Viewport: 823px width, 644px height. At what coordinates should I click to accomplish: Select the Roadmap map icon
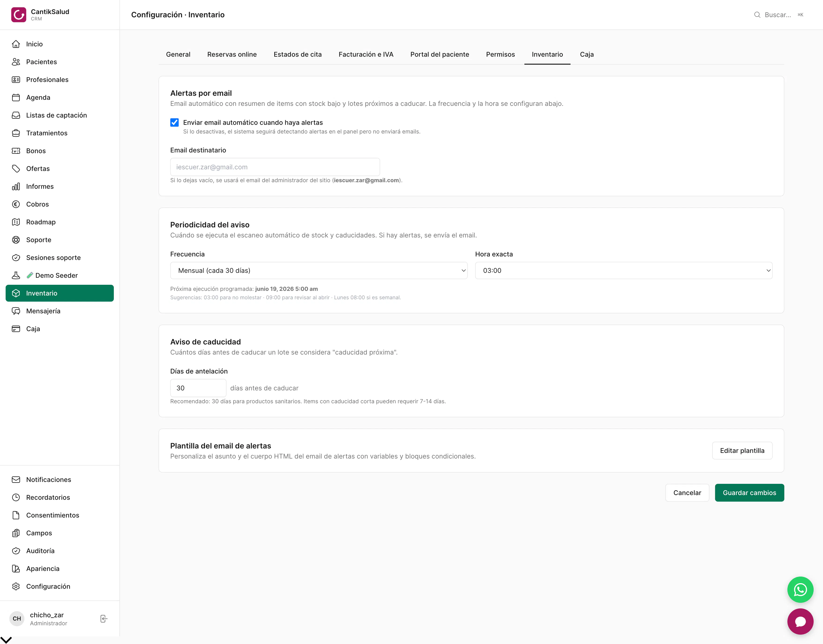(x=16, y=222)
